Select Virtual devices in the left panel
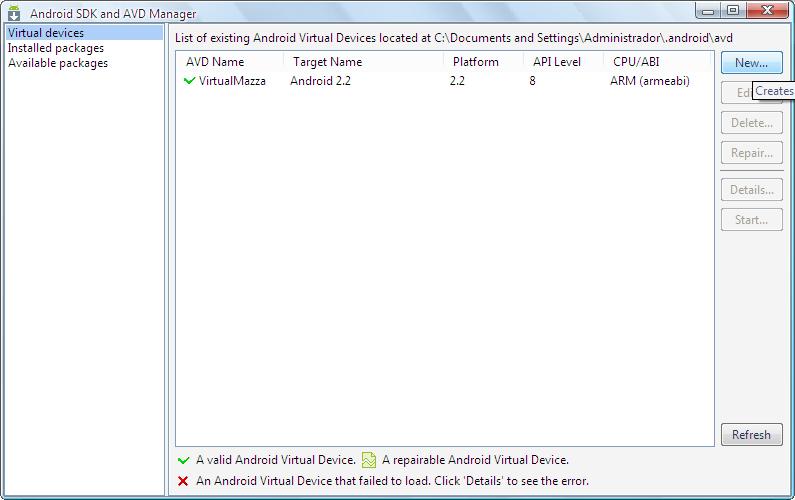This screenshot has width=795, height=500. [46, 33]
